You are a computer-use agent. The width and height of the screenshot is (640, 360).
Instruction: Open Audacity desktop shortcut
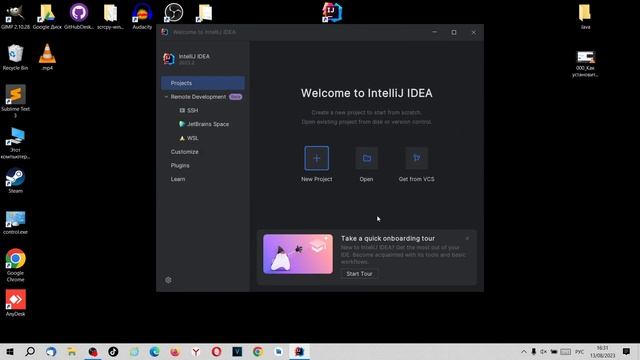142,16
